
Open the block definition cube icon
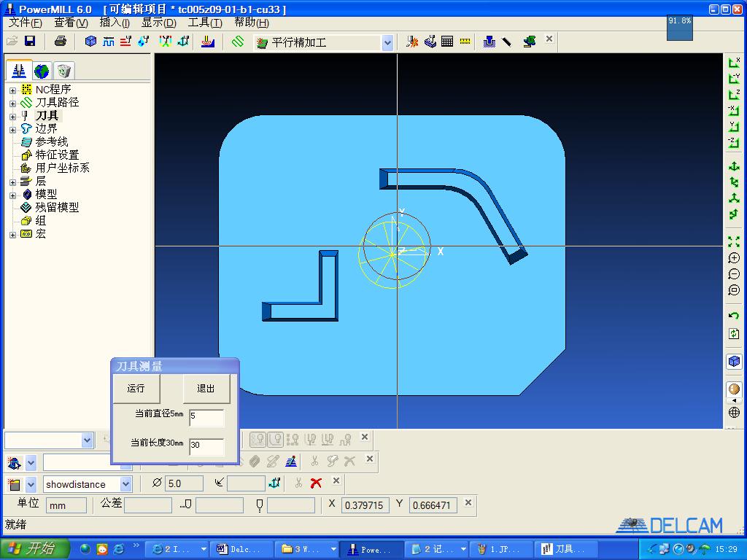(x=90, y=42)
